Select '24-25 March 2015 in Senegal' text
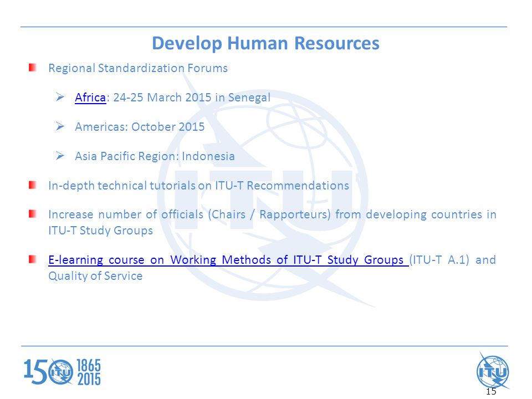This screenshot has height=399, width=532. (192, 98)
